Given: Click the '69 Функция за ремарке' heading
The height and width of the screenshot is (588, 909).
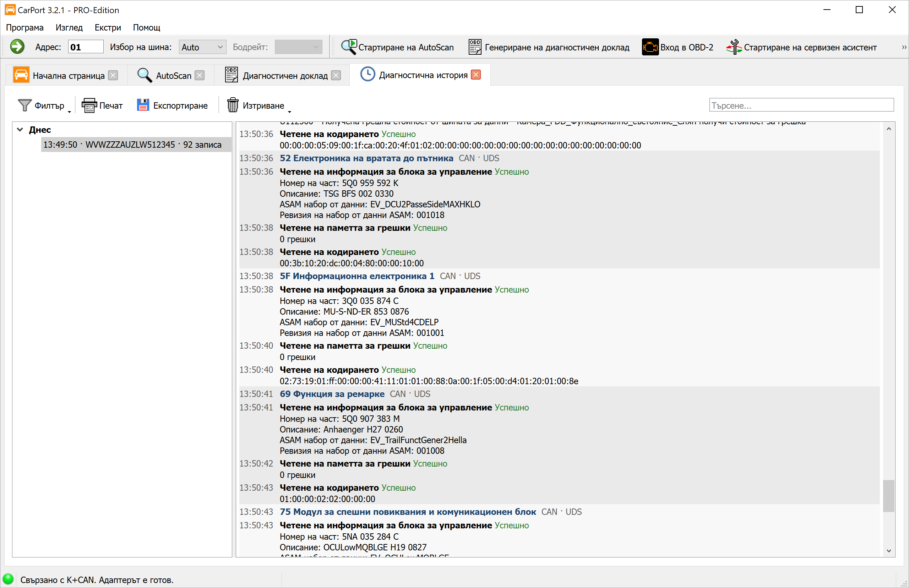Looking at the screenshot, I should point(332,394).
